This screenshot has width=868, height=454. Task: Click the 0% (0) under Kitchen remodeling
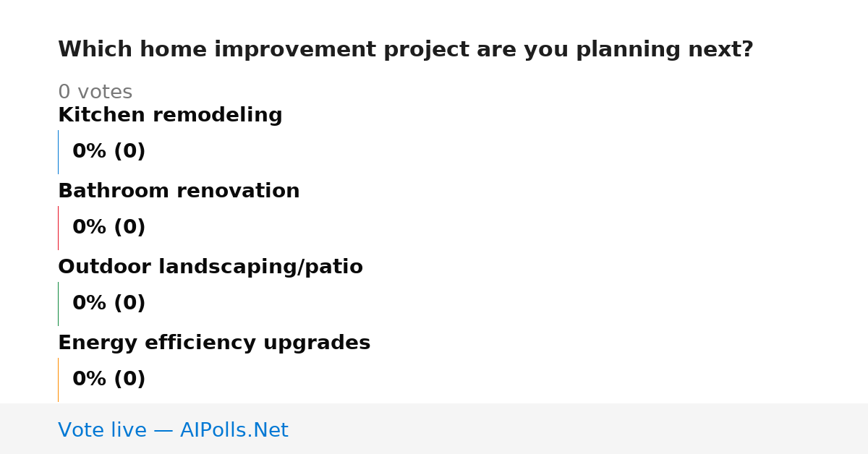coord(109,152)
